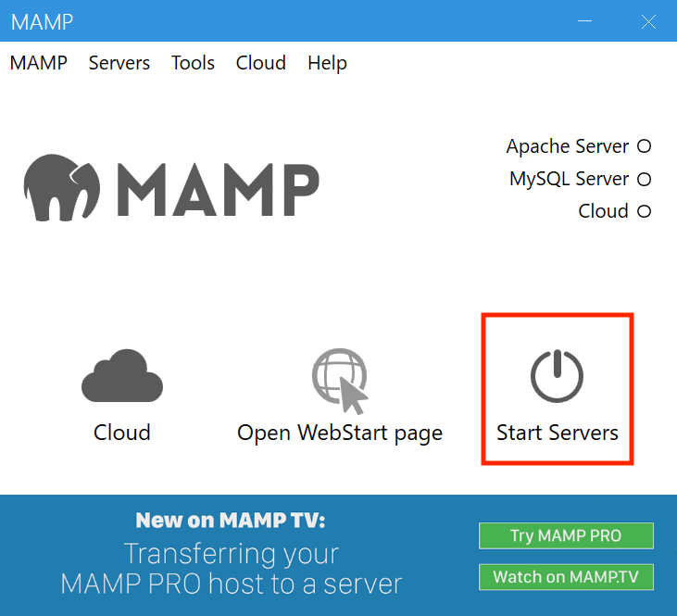Click the Apache Server status indicator
This screenshot has width=677, height=616.
point(644,146)
